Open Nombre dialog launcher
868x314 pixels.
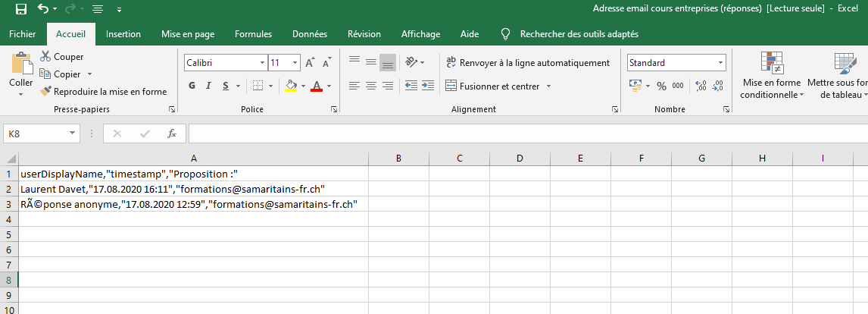(726, 109)
